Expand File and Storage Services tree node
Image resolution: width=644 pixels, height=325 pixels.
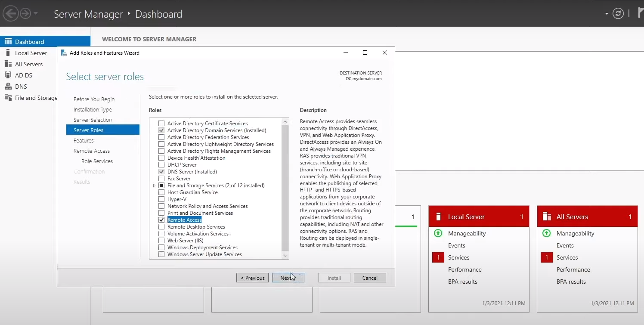click(x=154, y=186)
